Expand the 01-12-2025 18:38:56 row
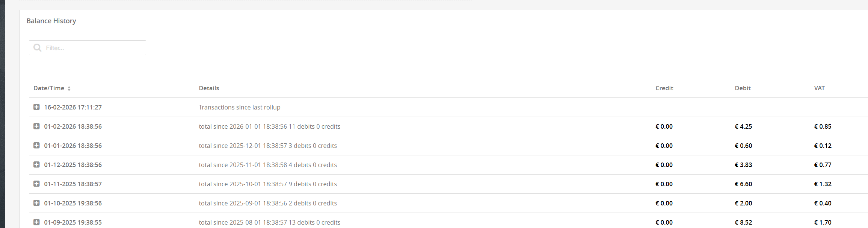The width and height of the screenshot is (868, 228). 36,165
